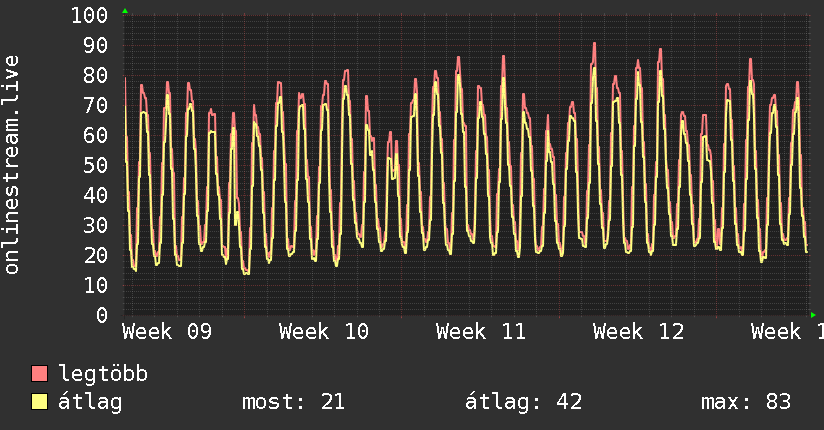Click the 'Week 11' axis label
The width and height of the screenshot is (824, 430).
[x=481, y=332]
